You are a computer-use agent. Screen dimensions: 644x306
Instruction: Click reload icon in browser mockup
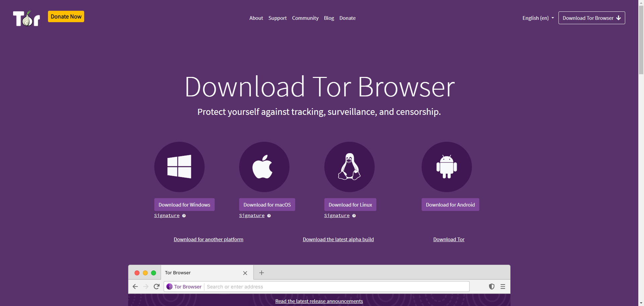coord(156,287)
